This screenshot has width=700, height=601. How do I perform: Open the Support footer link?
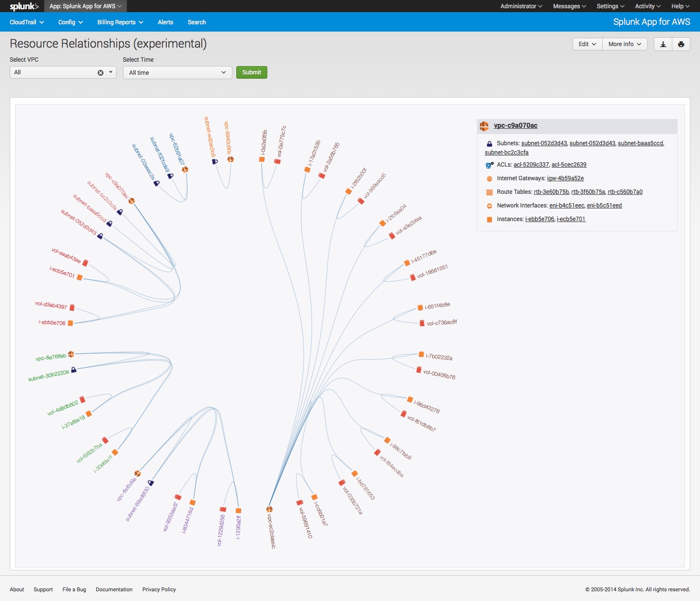43,589
